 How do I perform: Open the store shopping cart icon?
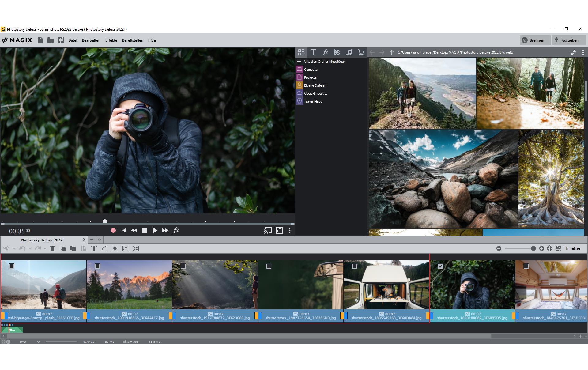click(361, 52)
